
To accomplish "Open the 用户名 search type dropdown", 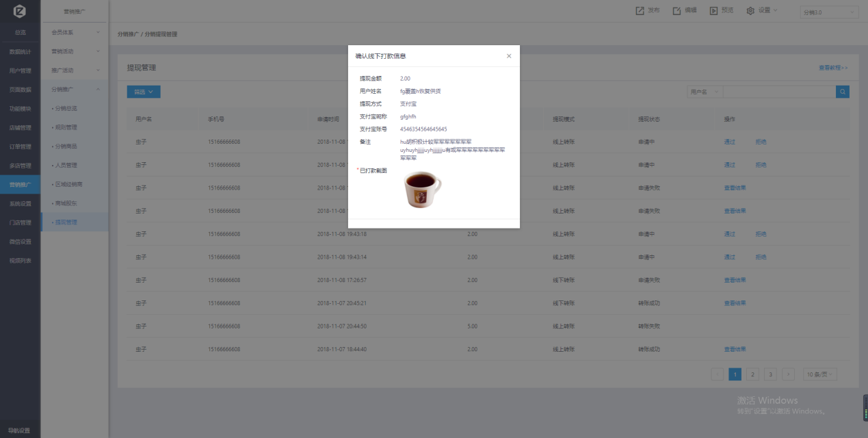I will pyautogui.click(x=704, y=92).
